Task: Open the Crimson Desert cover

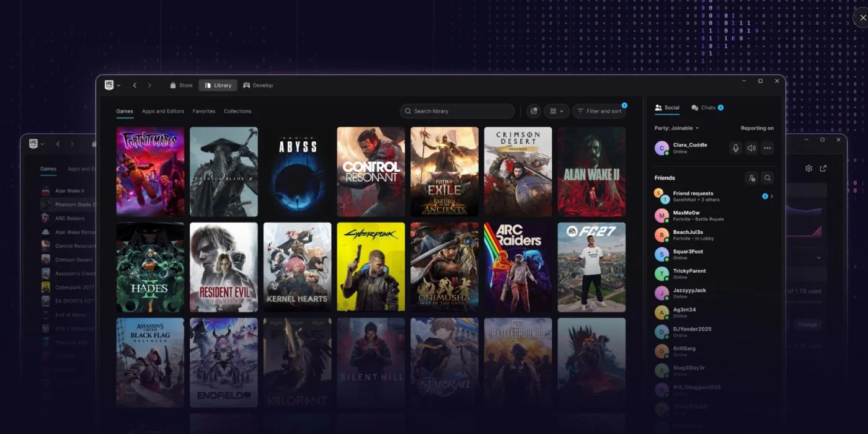Action: click(x=518, y=172)
